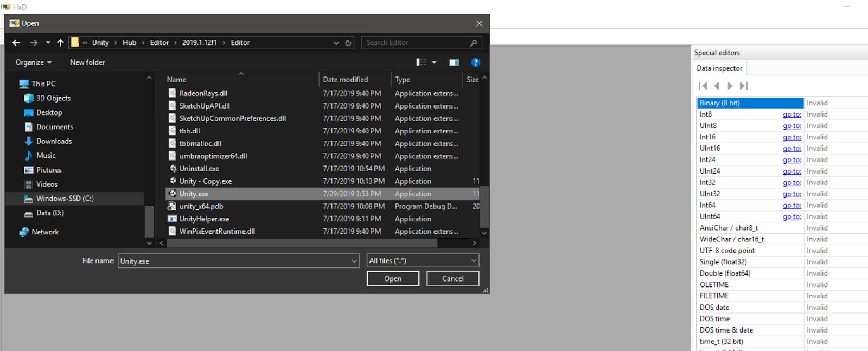This screenshot has height=351, width=868.
Task: Click UInt64 go to link
Action: [x=792, y=217]
